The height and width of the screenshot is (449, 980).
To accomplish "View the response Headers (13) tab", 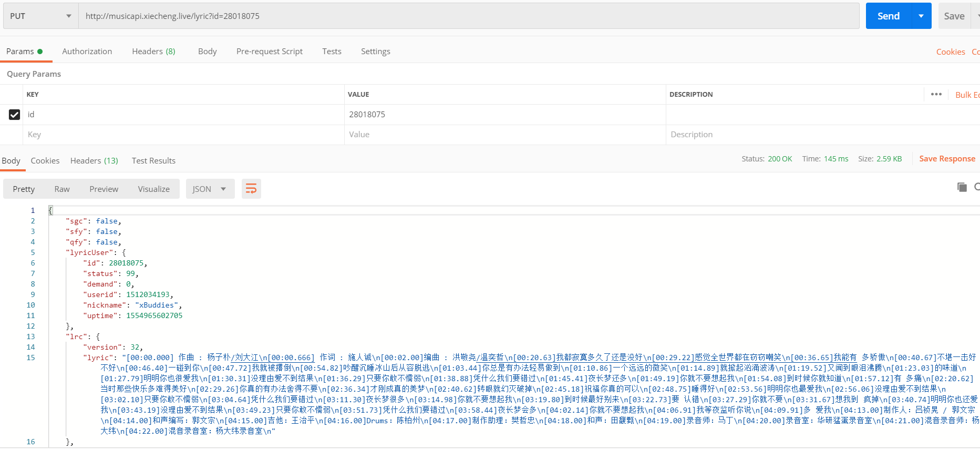I will point(94,161).
